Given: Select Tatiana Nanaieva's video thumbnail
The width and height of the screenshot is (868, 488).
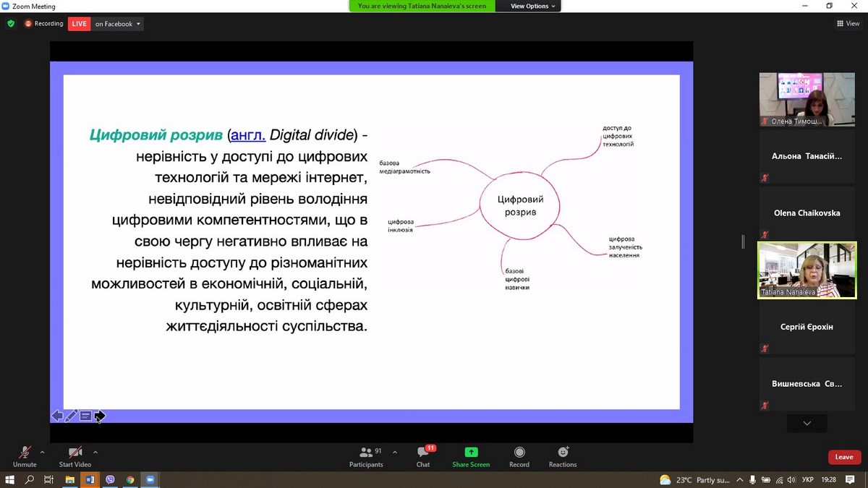Looking at the screenshot, I should [807, 270].
